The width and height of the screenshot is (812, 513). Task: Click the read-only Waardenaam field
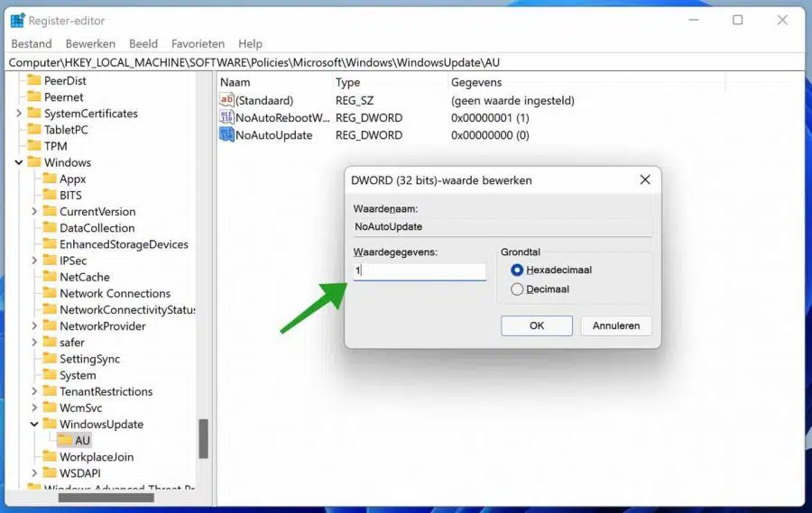[503, 226]
